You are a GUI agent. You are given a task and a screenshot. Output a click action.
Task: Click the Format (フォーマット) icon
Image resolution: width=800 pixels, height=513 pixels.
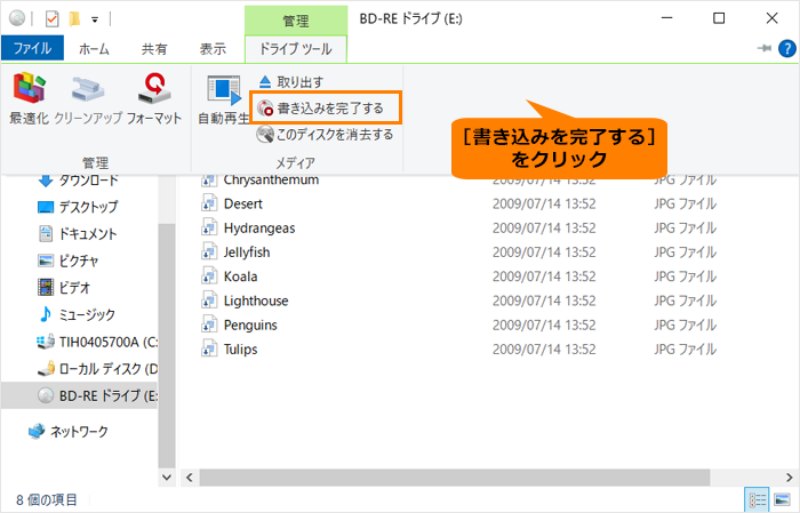(154, 88)
